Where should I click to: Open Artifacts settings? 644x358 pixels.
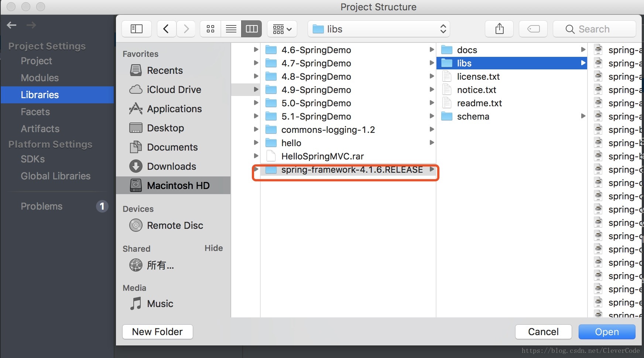[40, 129]
